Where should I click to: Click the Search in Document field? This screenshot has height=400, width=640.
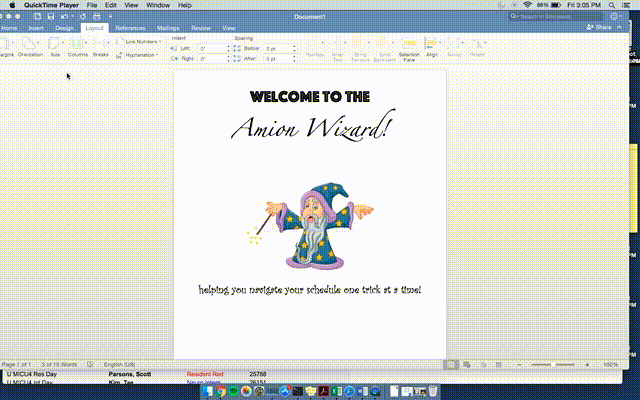click(556, 16)
